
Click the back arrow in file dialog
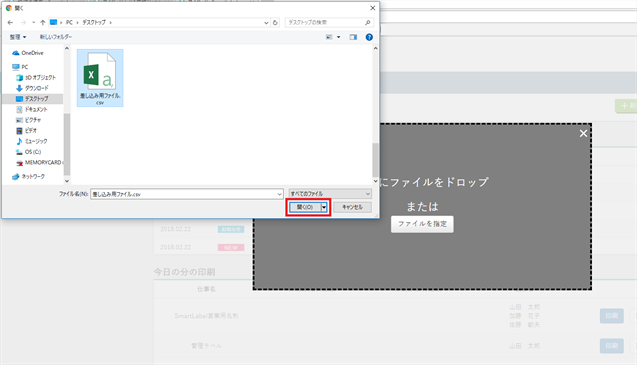[x=11, y=22]
